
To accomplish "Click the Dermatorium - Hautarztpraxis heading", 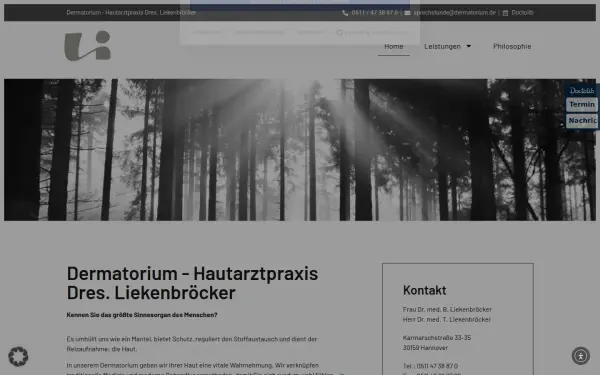I will tap(192, 283).
